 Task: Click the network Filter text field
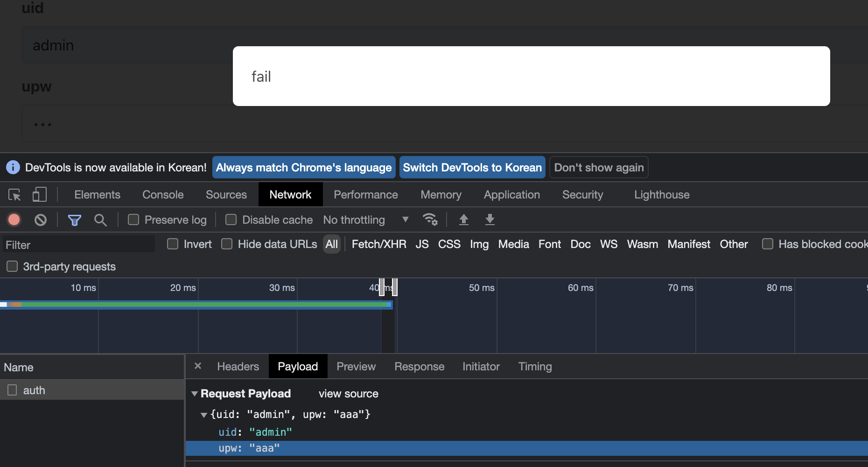78,244
